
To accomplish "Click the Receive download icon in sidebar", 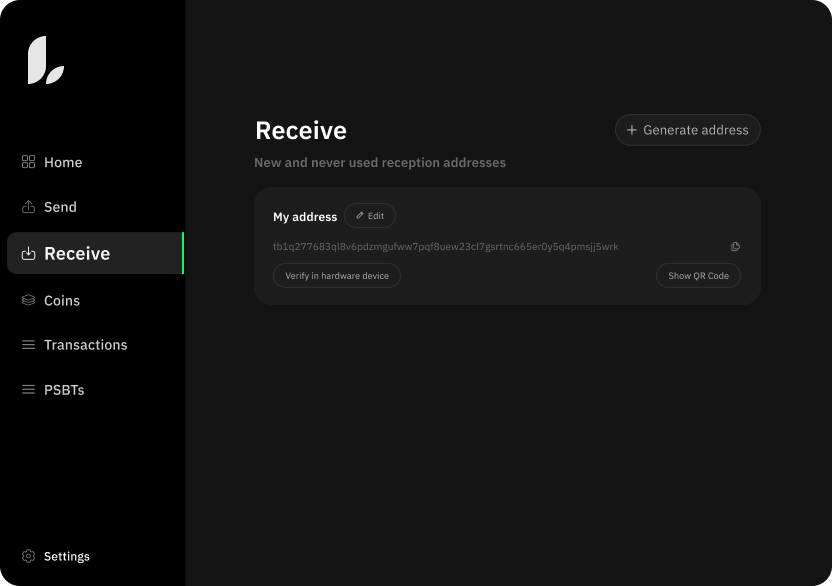I will [x=28, y=254].
